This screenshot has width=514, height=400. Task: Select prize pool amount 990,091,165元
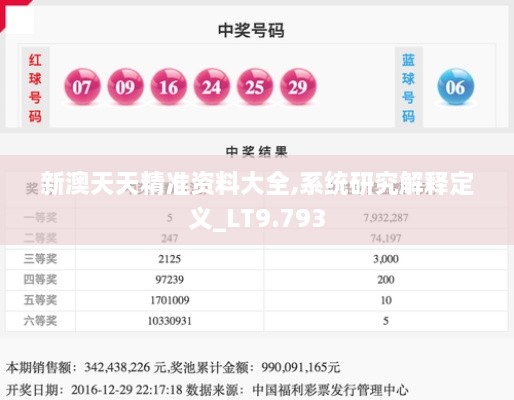coord(301,367)
